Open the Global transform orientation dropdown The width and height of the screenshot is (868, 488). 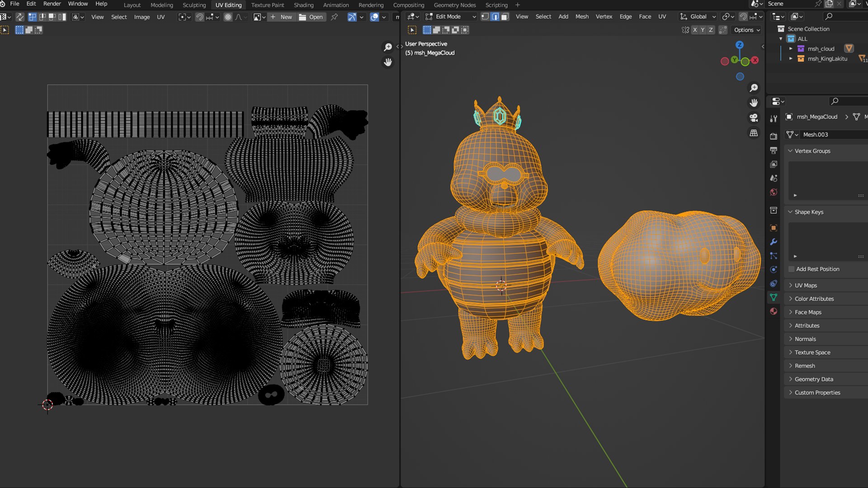tap(698, 17)
